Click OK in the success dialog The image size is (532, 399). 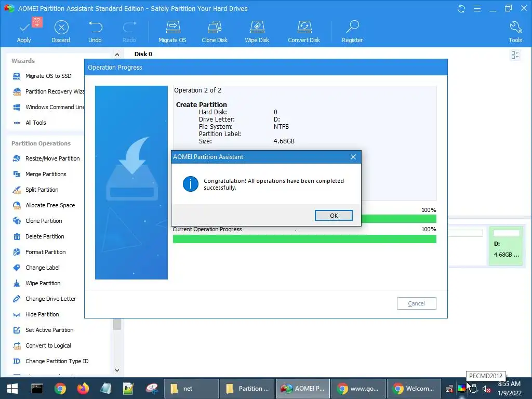(334, 216)
